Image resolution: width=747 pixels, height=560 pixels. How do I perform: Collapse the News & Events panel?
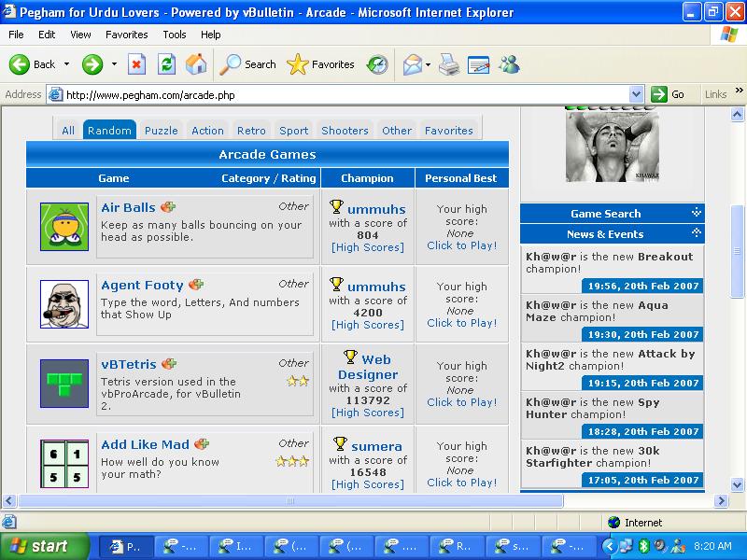[x=697, y=232]
